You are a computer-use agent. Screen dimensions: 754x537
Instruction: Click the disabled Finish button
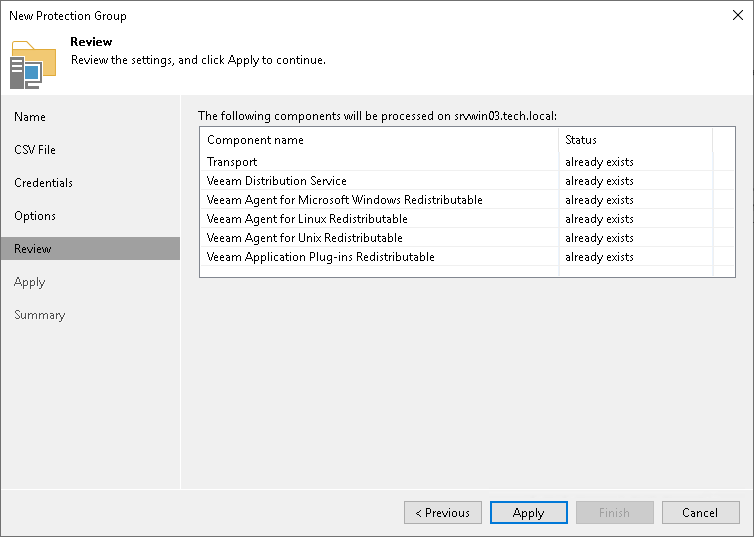tap(614, 512)
